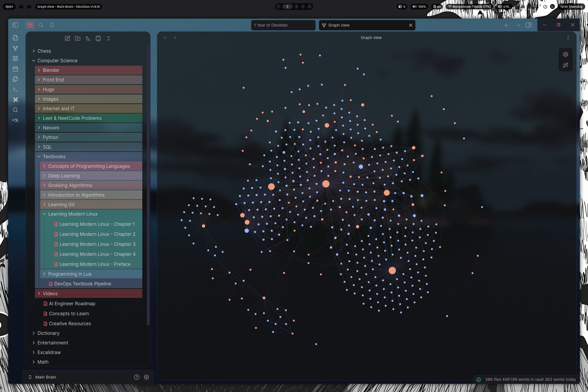Switch to workspace 3 in top bar
Viewport: 588px width, 392px height.
[296, 7]
